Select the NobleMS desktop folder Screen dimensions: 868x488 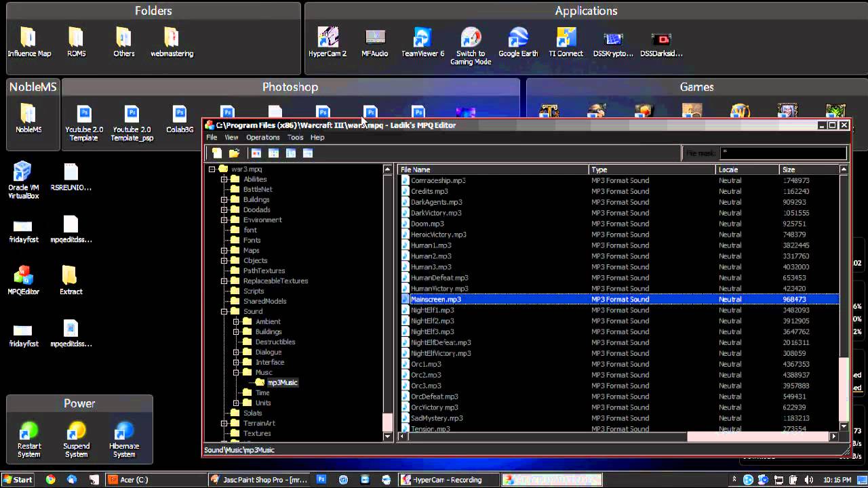click(28, 119)
